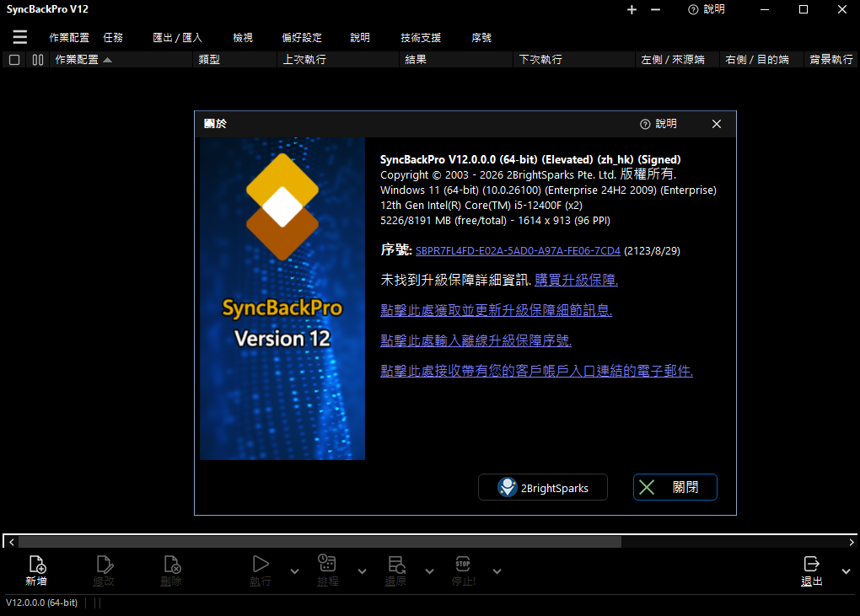This screenshot has height=616, width=860.
Task: Click the scrollbar left arrow
Action: pyautogui.click(x=12, y=542)
